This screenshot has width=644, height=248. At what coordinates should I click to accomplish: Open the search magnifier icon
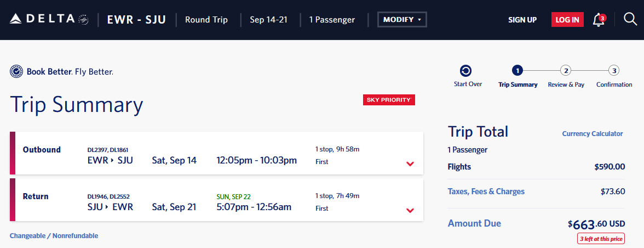[x=630, y=19]
